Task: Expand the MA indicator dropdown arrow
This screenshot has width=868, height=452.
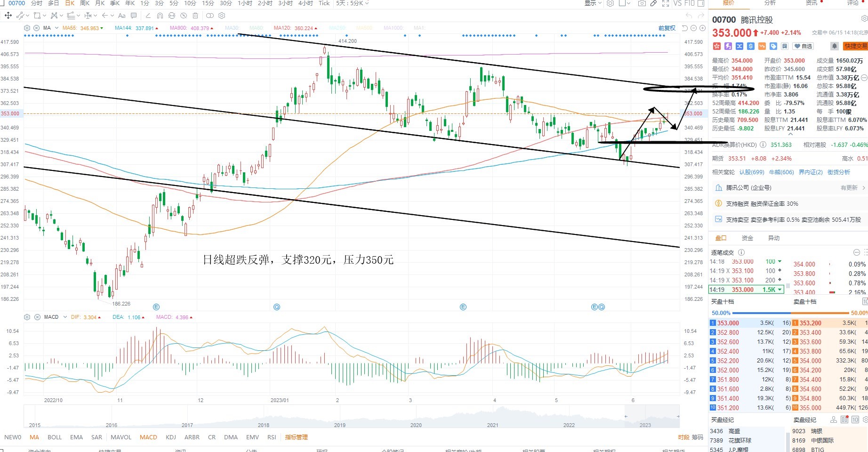Action: [56, 28]
